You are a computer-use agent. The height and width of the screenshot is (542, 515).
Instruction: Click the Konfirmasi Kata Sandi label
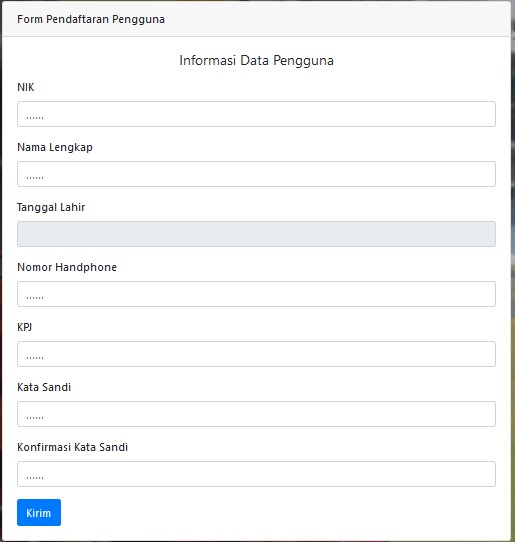click(x=73, y=447)
